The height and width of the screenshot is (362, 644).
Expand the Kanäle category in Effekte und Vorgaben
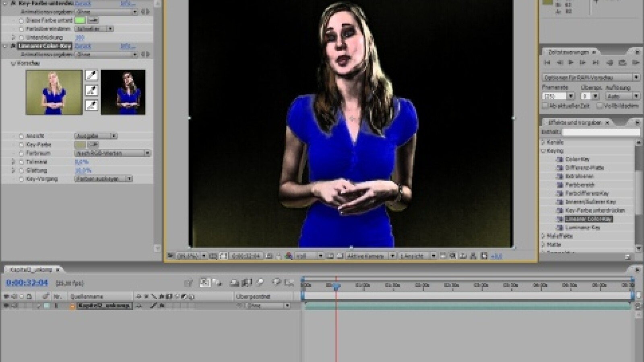click(543, 142)
